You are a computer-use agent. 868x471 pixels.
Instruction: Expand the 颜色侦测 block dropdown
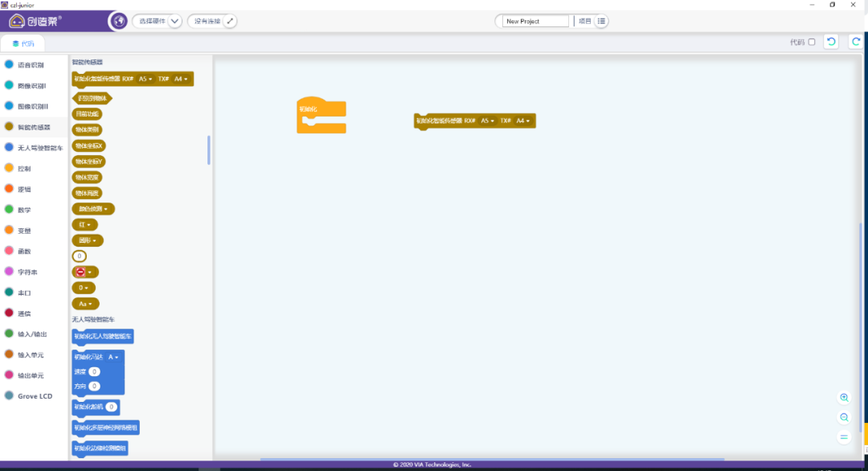click(x=93, y=209)
